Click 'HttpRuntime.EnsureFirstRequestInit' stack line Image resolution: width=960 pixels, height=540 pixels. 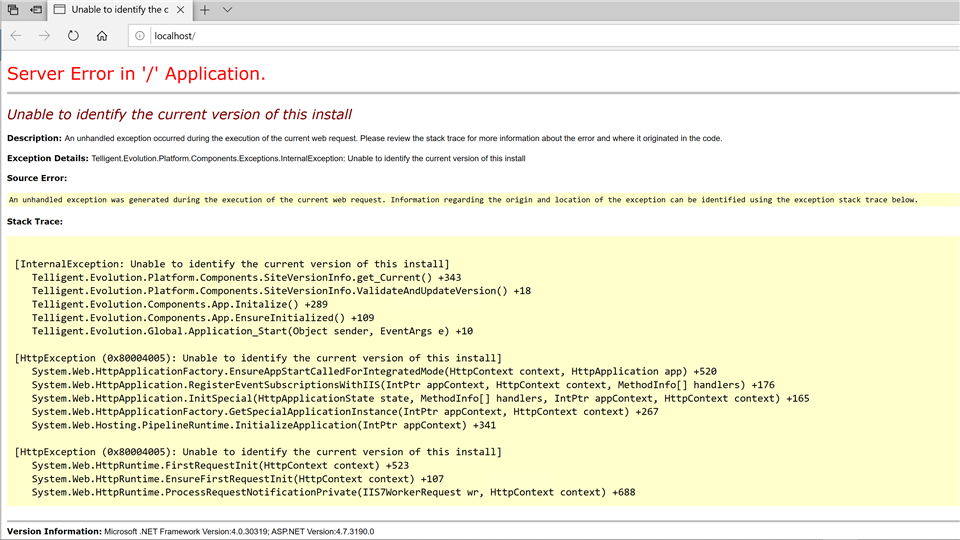point(238,479)
